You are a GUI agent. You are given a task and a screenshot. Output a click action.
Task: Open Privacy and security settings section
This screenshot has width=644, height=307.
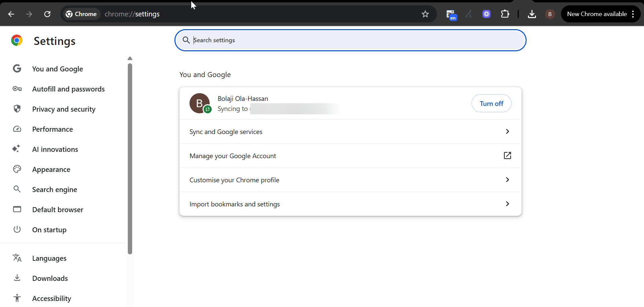[64, 109]
